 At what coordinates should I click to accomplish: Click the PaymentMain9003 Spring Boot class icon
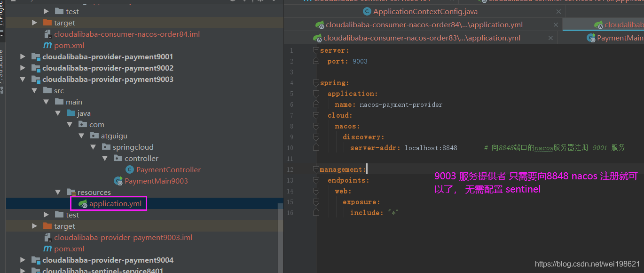[118, 181]
